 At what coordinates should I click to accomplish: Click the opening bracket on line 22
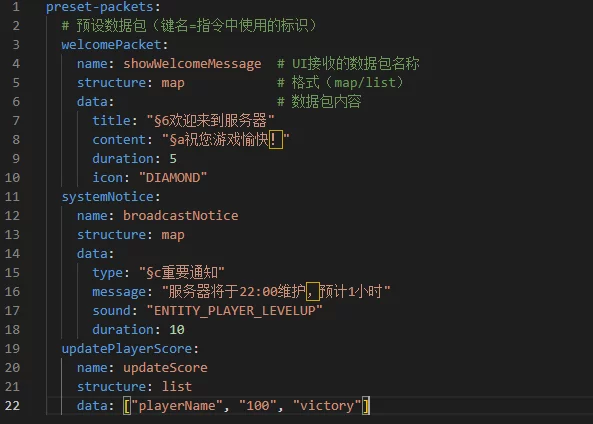[x=127, y=406]
